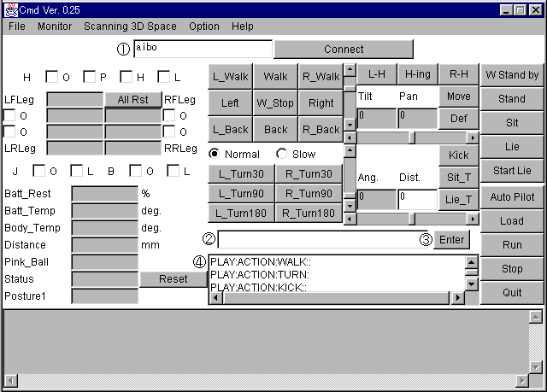
Task: Tick the P checkbox in the top row
Action: click(x=90, y=77)
